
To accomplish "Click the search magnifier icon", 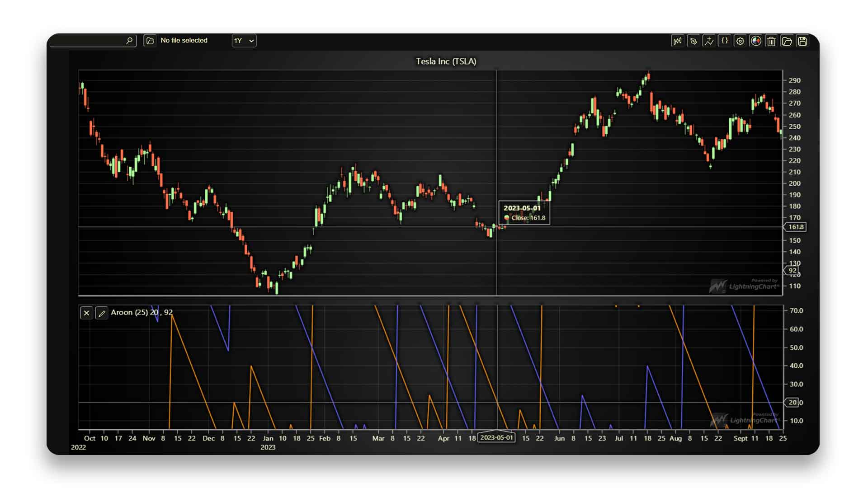I will click(129, 41).
